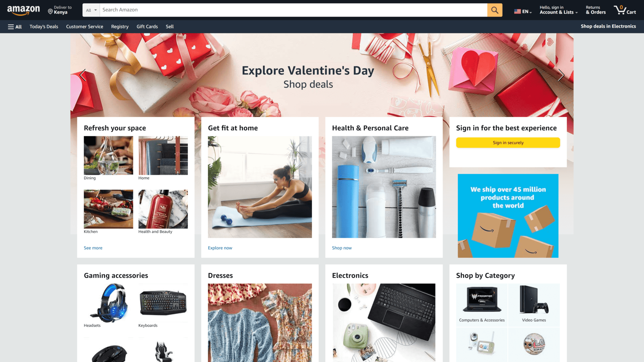This screenshot has height=362, width=644.
Task: Select the Today's Deals menu item
Action: click(x=44, y=26)
